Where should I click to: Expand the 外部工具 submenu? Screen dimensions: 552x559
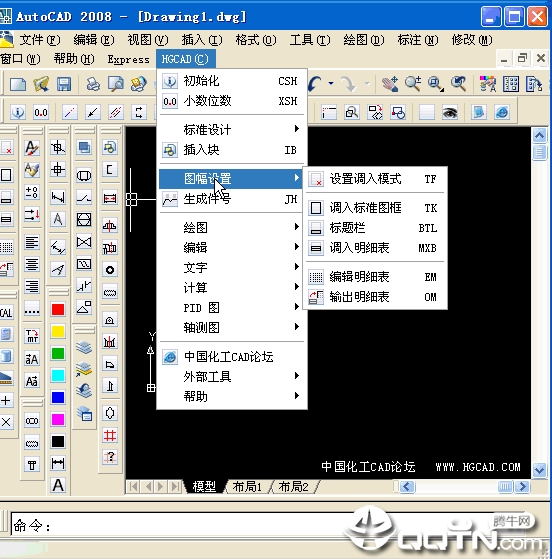coord(232,376)
